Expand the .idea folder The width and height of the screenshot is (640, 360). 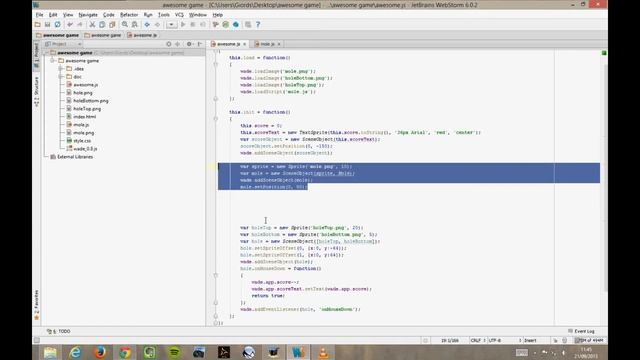(x=60, y=69)
